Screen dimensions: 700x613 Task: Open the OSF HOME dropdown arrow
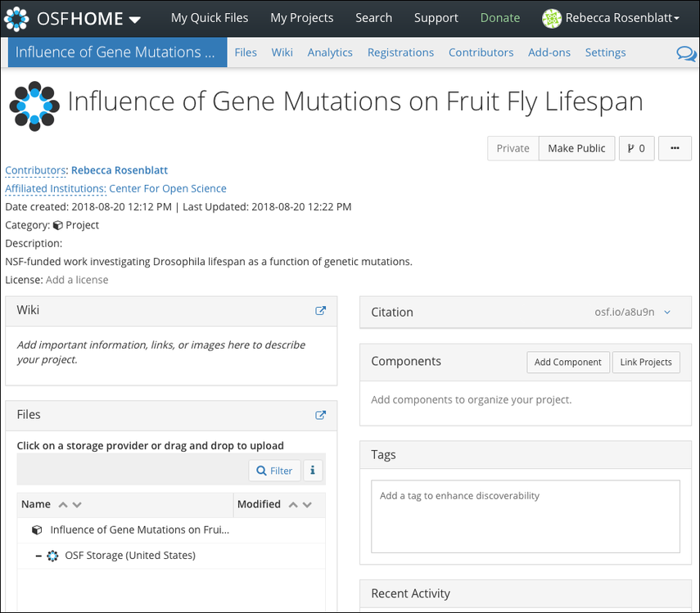[x=135, y=19]
